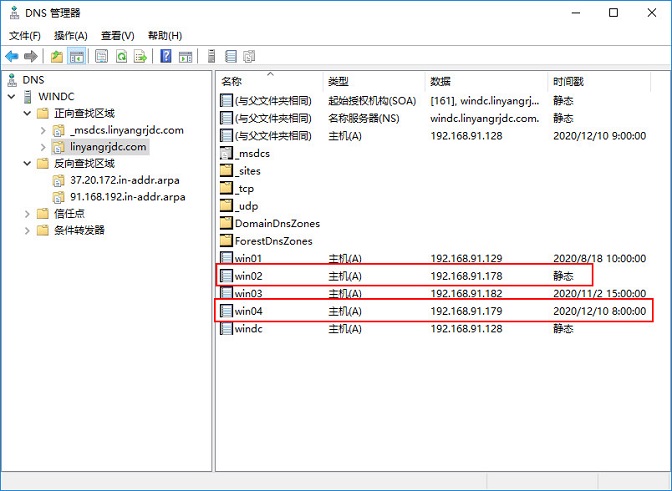Select the WINDC server node
This screenshot has height=491, width=672.
pyautogui.click(x=56, y=96)
